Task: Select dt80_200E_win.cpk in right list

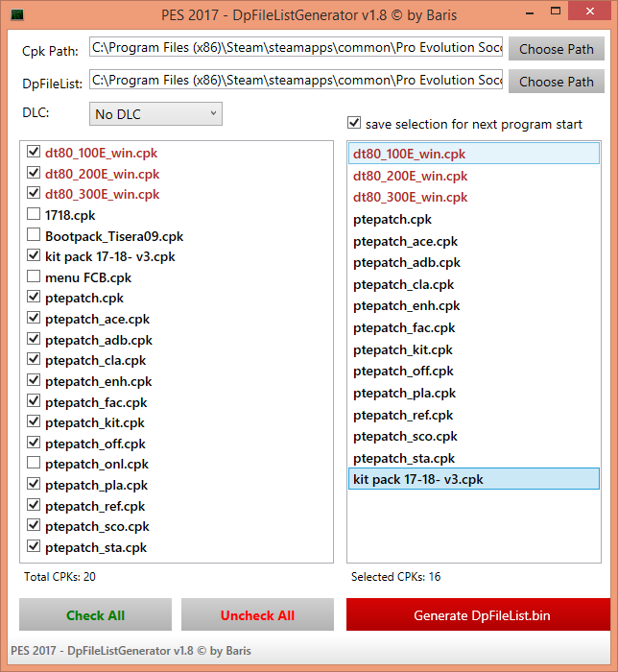Action: tap(474, 176)
